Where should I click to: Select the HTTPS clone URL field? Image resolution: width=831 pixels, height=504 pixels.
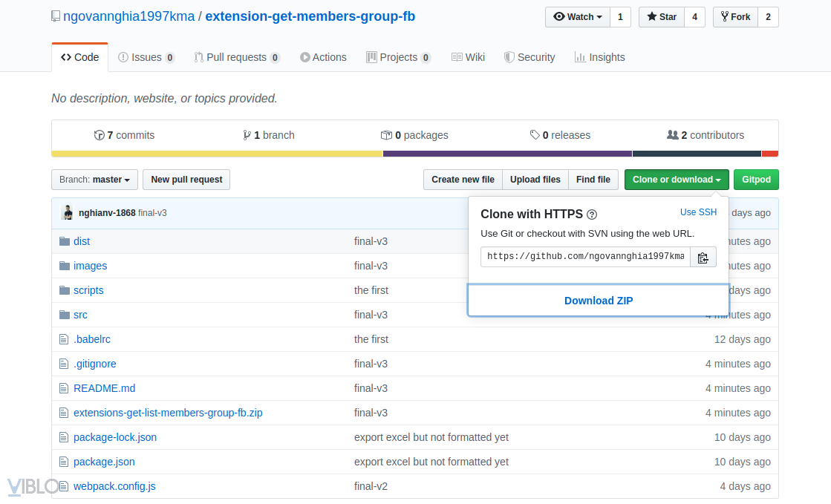[585, 257]
